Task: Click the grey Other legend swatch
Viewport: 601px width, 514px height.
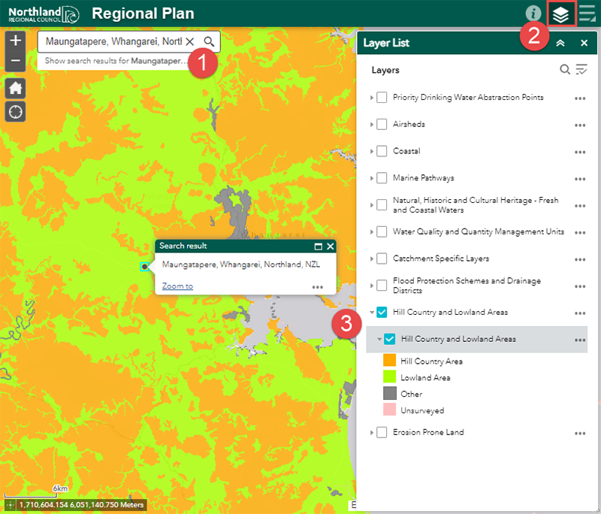Action: click(x=389, y=394)
